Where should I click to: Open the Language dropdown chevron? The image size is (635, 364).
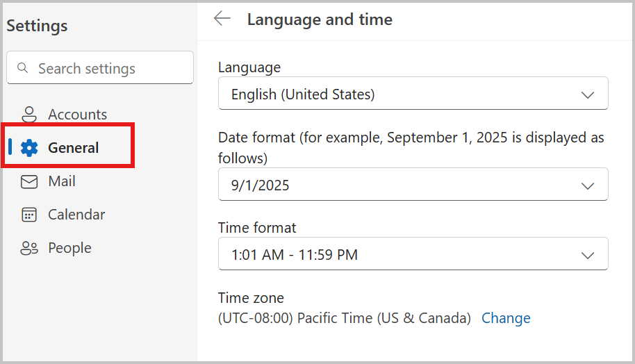point(588,94)
